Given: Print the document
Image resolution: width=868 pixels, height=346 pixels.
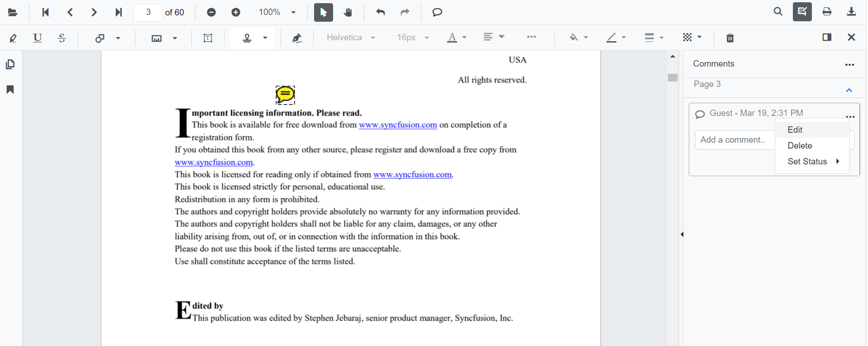Looking at the screenshot, I should (827, 12).
